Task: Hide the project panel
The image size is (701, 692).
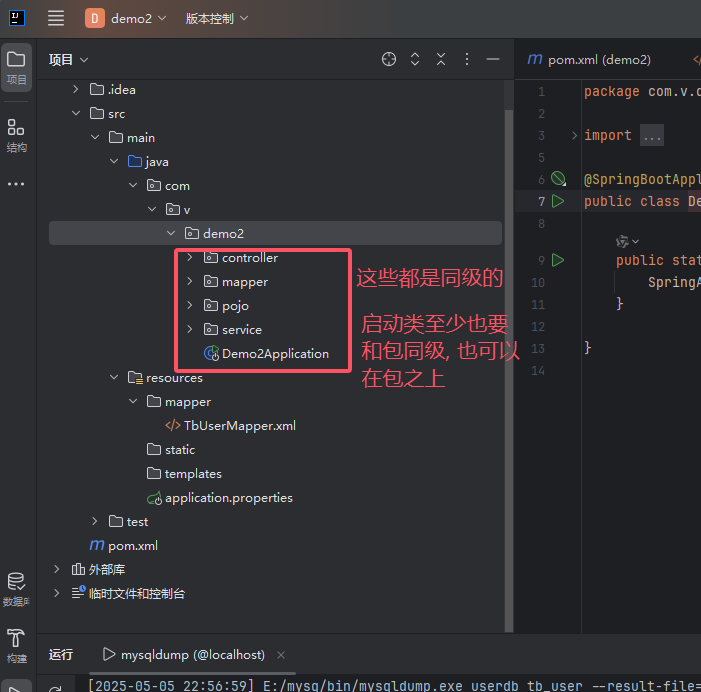Action: (x=493, y=59)
